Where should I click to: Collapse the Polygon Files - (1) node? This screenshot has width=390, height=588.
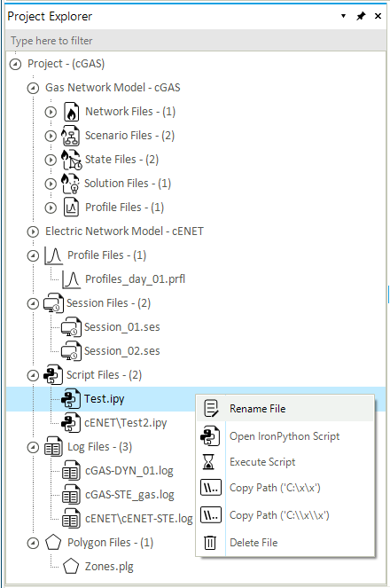33,543
